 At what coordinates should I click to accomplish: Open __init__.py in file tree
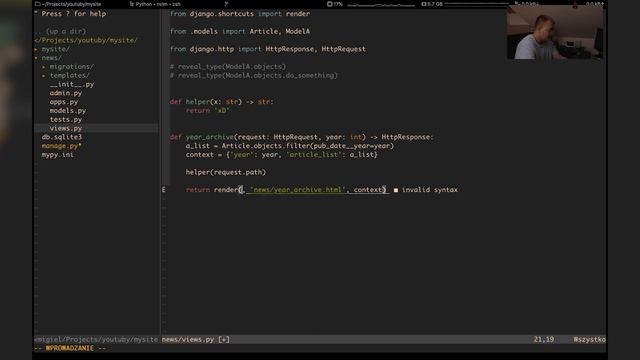point(72,84)
